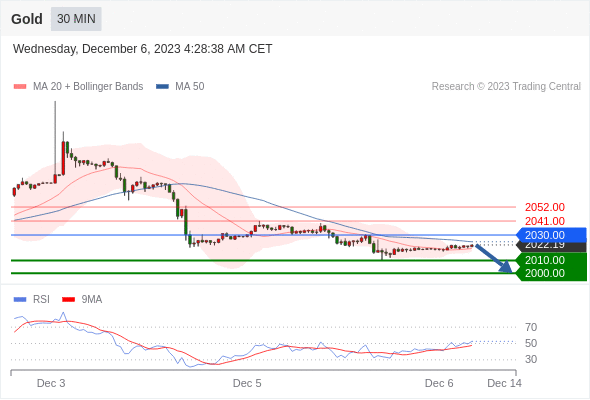This screenshot has height=400, width=590.
Task: Click the RSI 30 level label
Action: pos(531,359)
